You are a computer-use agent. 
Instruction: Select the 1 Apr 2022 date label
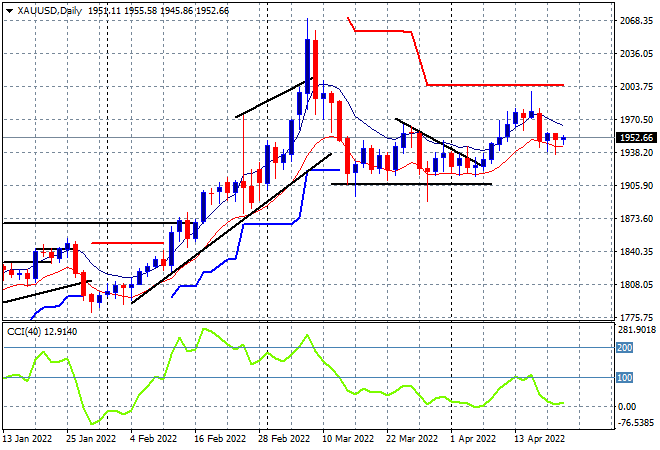tap(474, 439)
